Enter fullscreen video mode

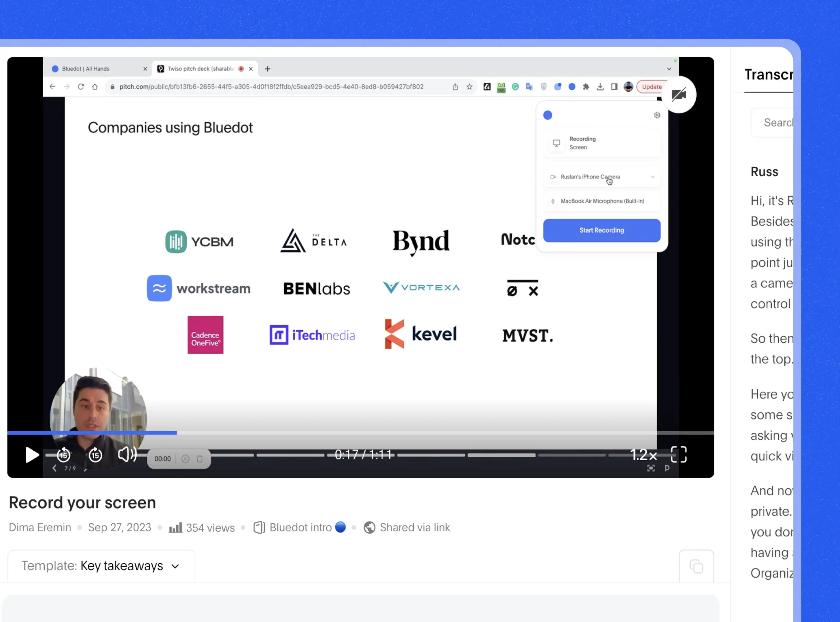point(679,454)
